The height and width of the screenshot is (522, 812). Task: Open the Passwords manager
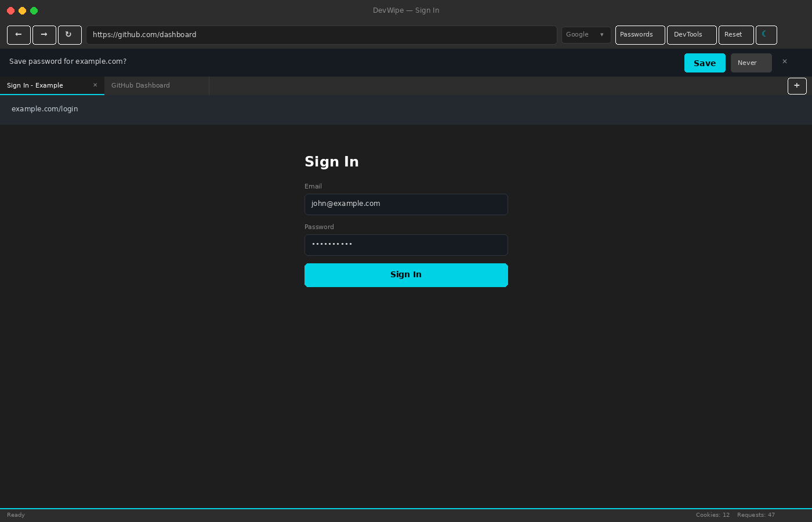[640, 35]
